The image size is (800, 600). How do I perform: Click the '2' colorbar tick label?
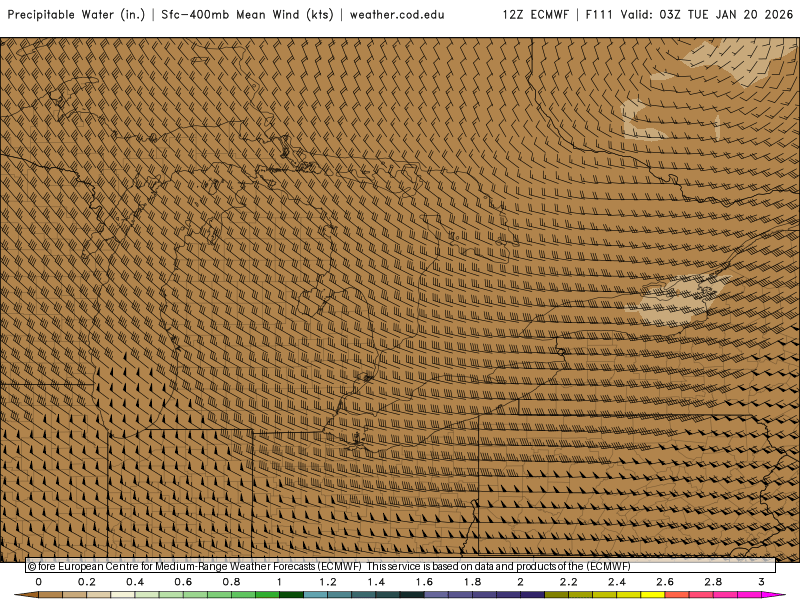pos(520,582)
